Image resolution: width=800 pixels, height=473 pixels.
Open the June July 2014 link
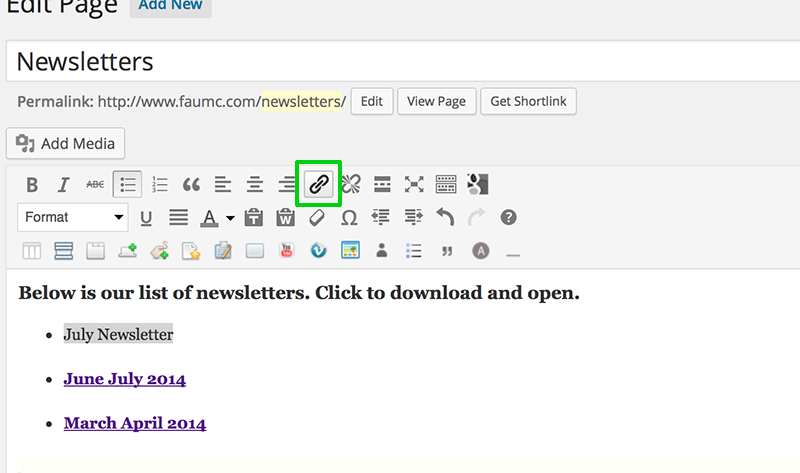124,379
